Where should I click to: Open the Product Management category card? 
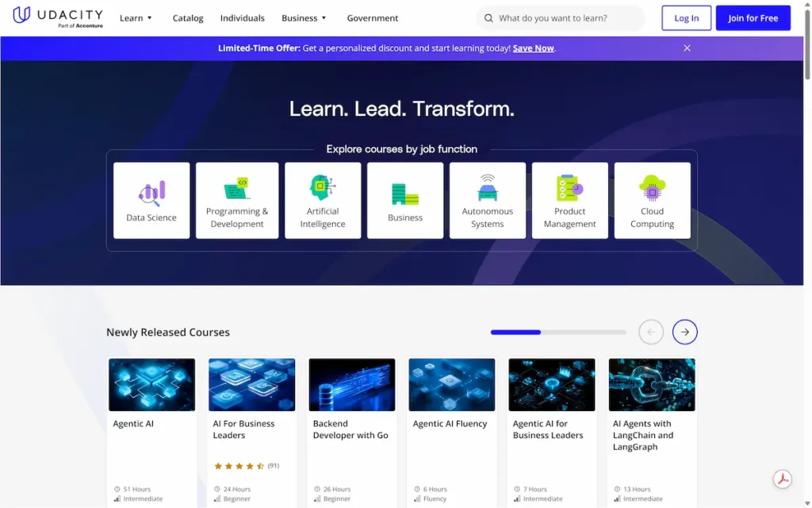point(569,200)
